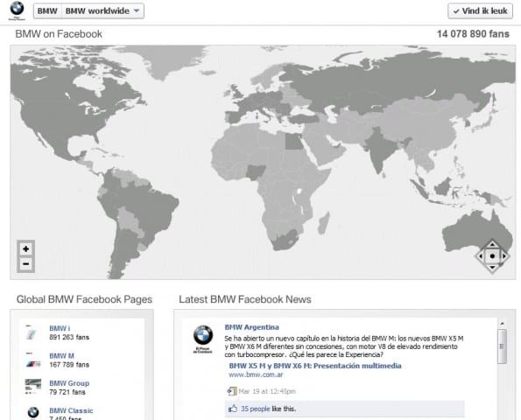Open the BMW worldwide dropdown
Viewport: 521px width, 420px height.
point(102,11)
